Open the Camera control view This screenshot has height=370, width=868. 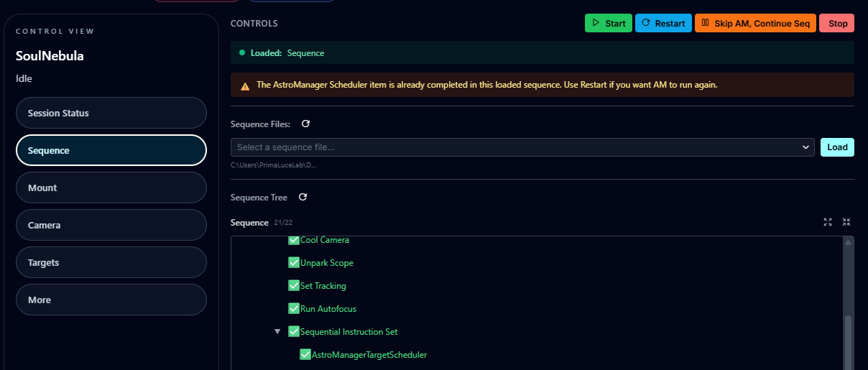coord(111,226)
